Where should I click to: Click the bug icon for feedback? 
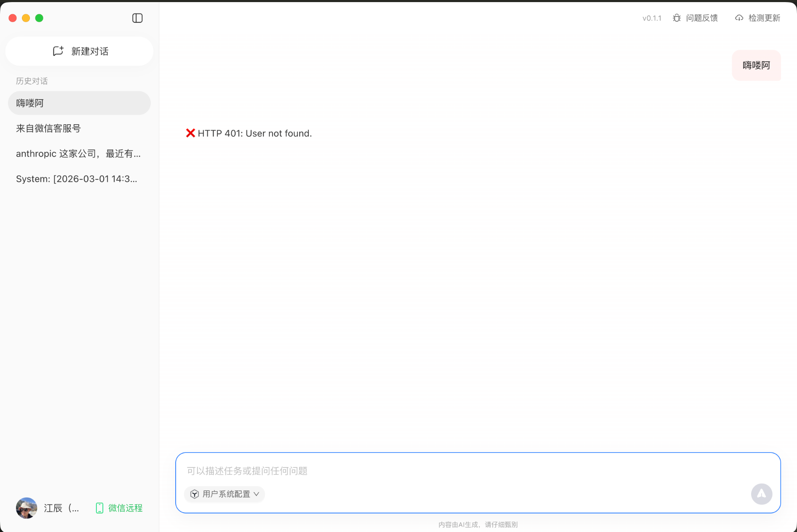coord(677,18)
